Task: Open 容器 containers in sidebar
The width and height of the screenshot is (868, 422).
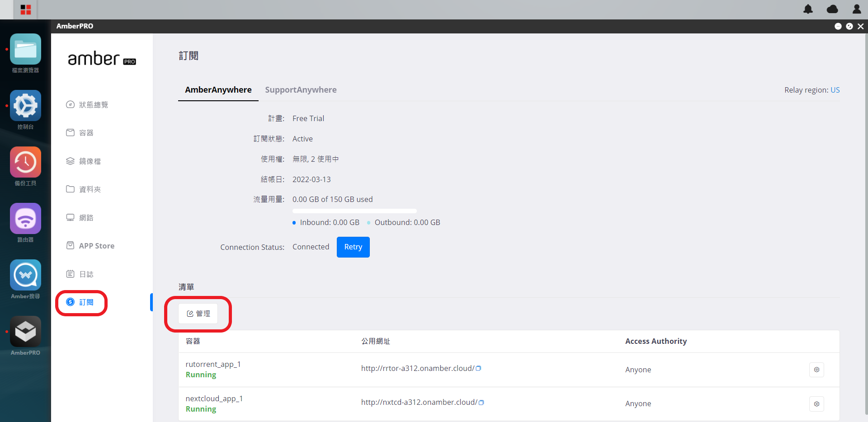Action: pyautogui.click(x=80, y=133)
